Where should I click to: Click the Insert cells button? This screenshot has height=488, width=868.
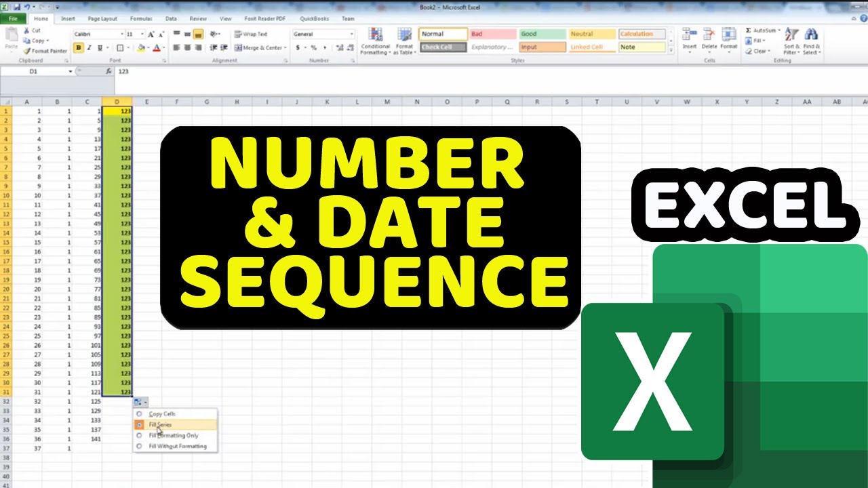pos(689,41)
